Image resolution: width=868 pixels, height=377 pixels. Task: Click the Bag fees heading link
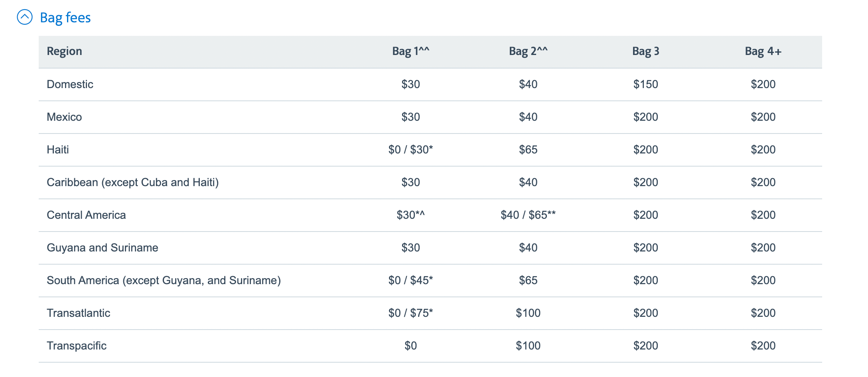point(65,18)
